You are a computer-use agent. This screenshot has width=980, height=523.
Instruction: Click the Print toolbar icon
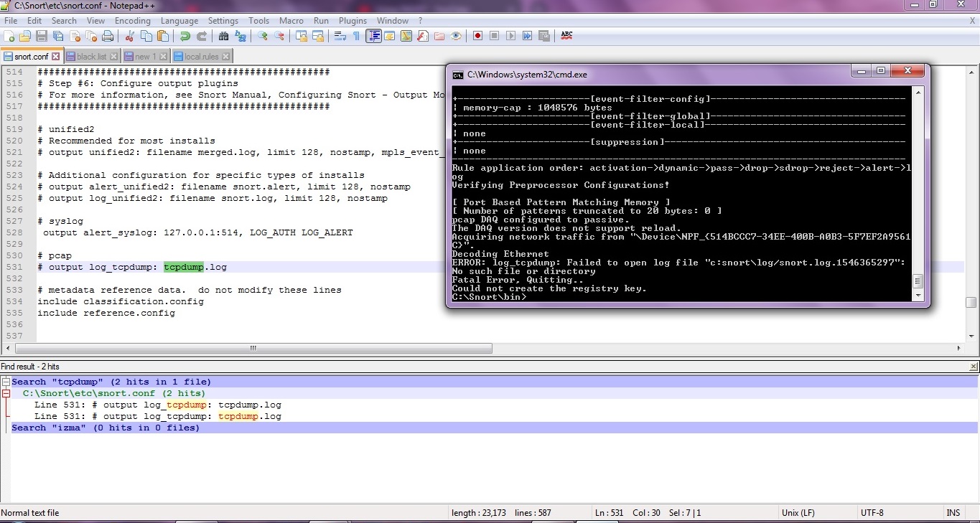108,36
